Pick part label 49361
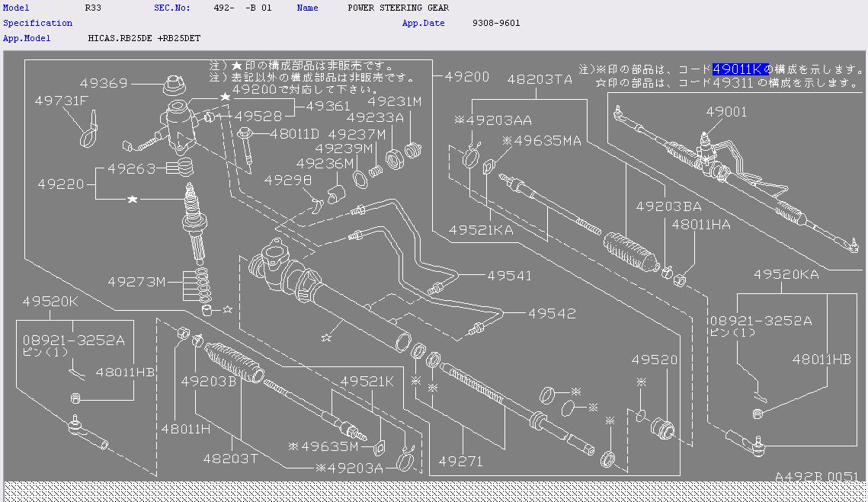Image resolution: width=868 pixels, height=502 pixels. coord(328,106)
